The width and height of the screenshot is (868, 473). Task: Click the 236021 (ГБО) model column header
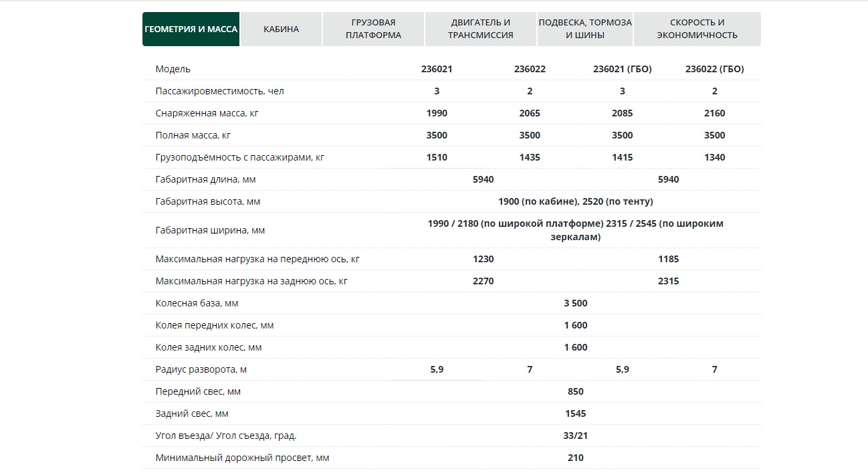tap(622, 69)
